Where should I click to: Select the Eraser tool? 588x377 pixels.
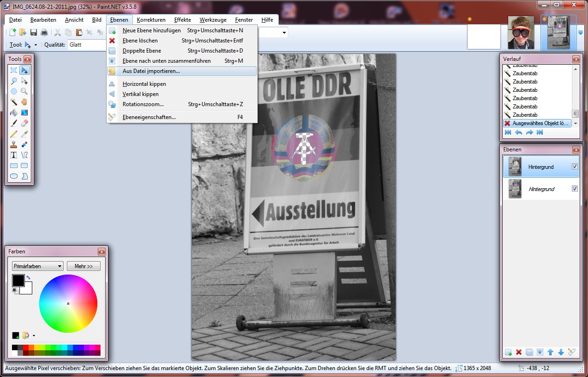pyautogui.click(x=25, y=123)
